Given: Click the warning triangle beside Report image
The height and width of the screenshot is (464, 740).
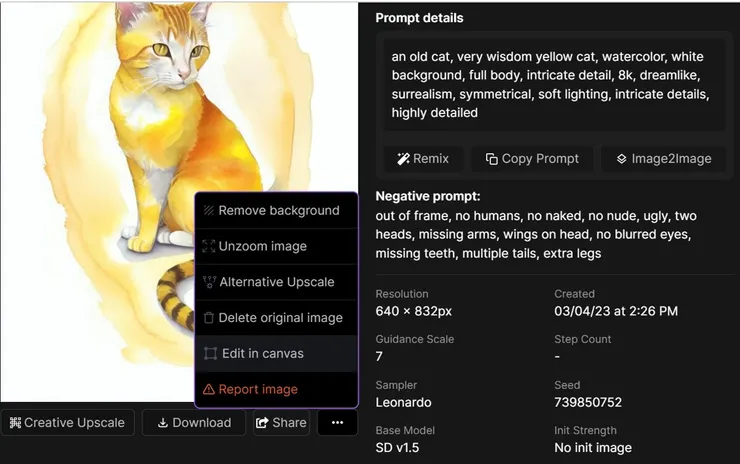Looking at the screenshot, I should pyautogui.click(x=209, y=390).
